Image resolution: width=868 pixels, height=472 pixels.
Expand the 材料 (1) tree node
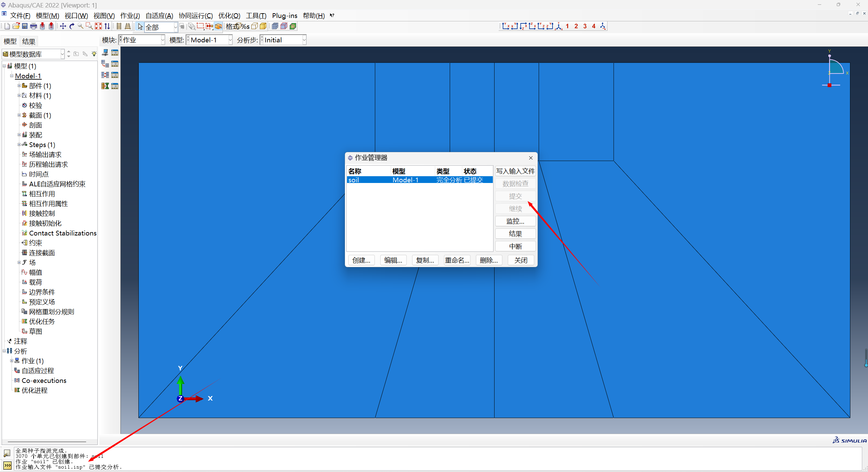tap(19, 96)
